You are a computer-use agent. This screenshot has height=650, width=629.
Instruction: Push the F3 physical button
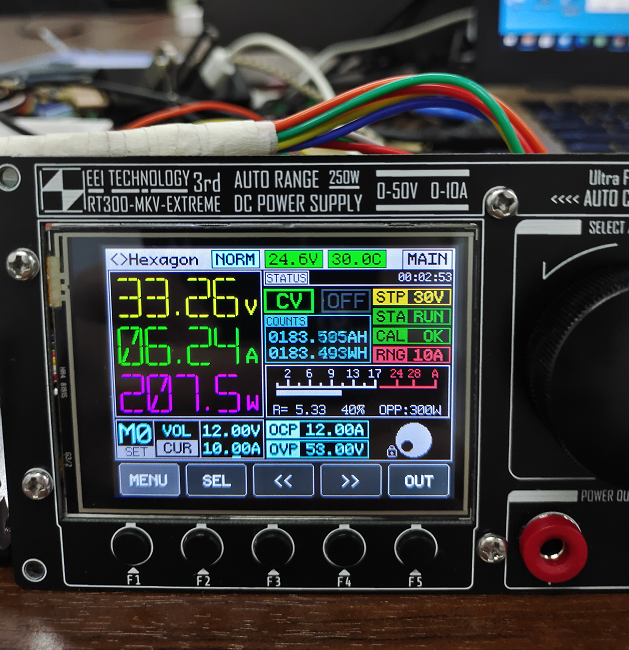(273, 546)
